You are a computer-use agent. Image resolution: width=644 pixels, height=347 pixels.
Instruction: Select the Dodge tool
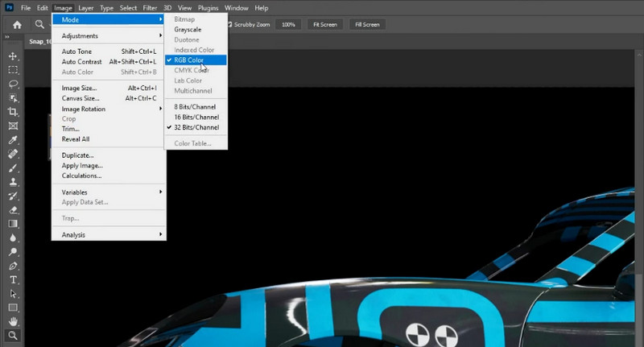[13, 252]
